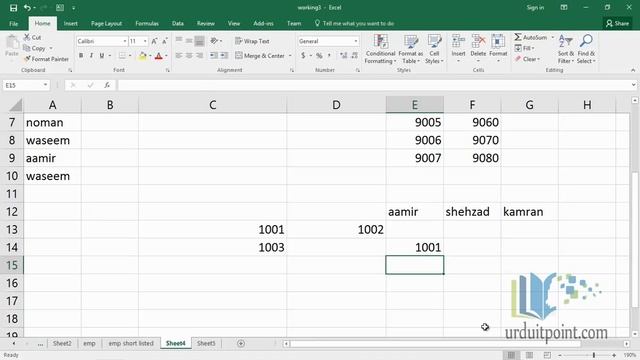Apply the red Font Color

[x=159, y=56]
